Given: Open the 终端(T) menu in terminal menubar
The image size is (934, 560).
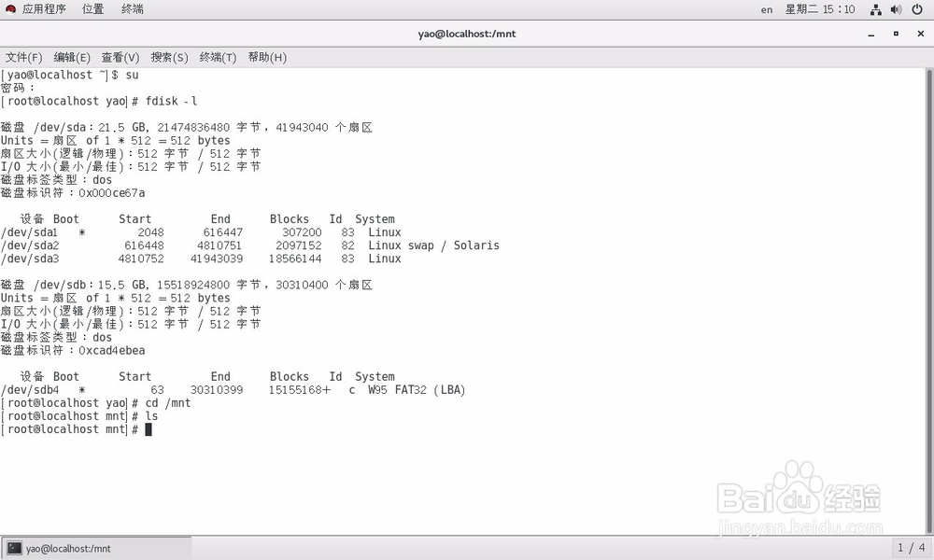Looking at the screenshot, I should pos(218,58).
